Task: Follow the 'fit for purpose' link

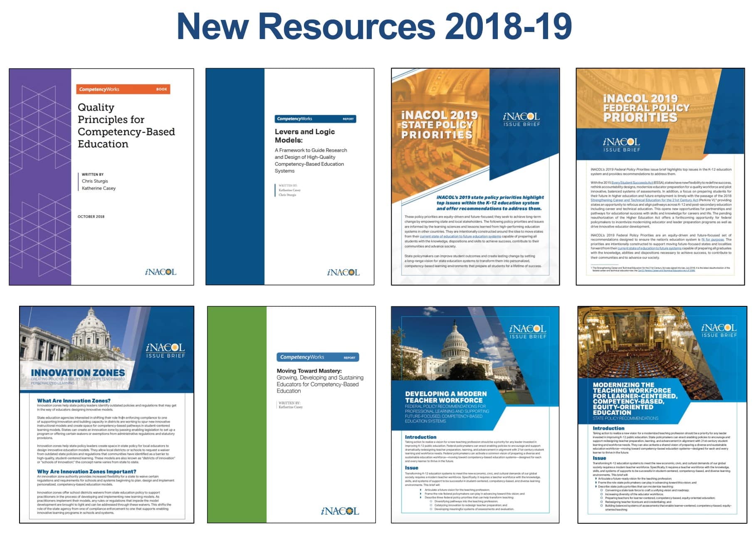Action: tap(712, 240)
